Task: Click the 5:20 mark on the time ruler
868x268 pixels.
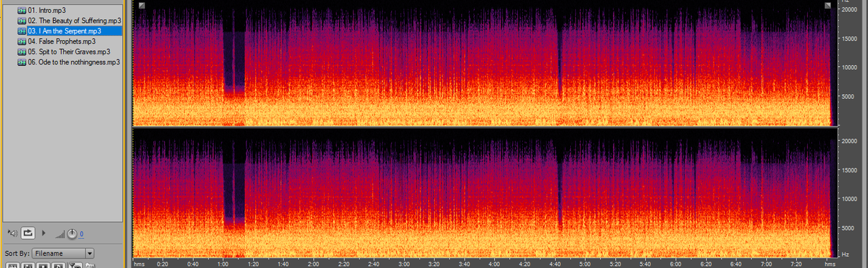Action: [615, 264]
